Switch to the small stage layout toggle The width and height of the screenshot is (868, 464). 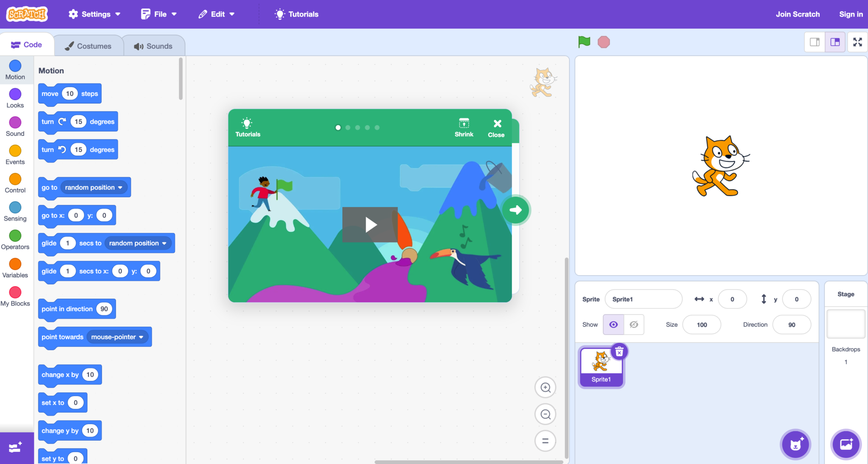(814, 42)
